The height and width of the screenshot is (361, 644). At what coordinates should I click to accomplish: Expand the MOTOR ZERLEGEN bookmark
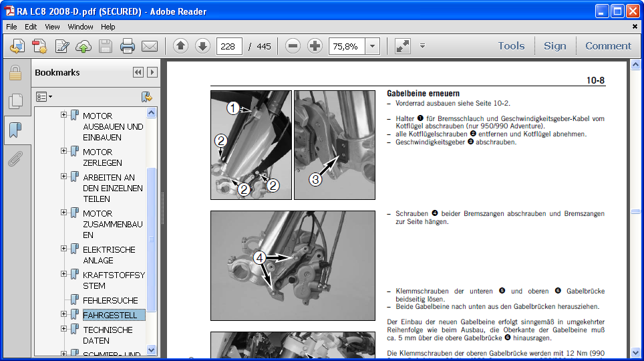click(x=64, y=151)
